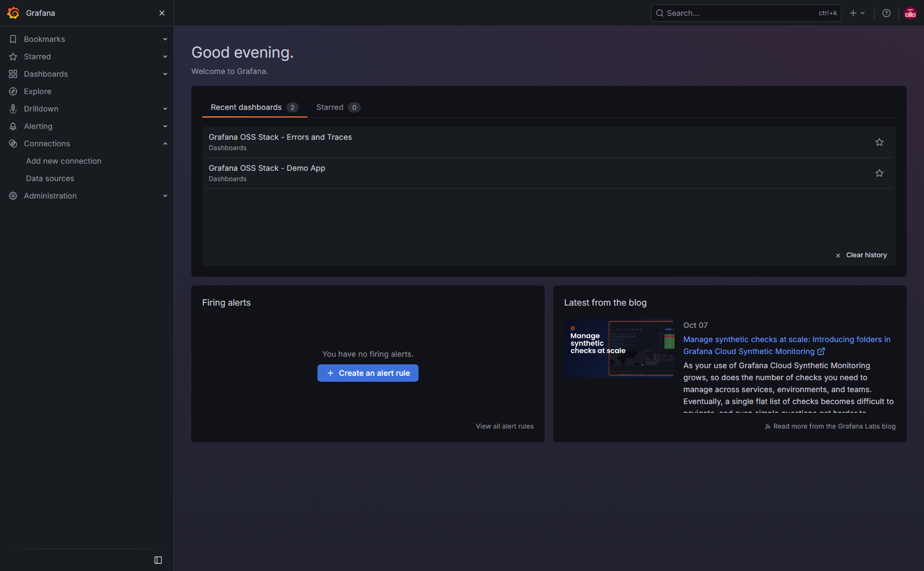This screenshot has height=571, width=924.
Task: Open Grafana OSS Stack - Errors and Traces
Action: [280, 137]
